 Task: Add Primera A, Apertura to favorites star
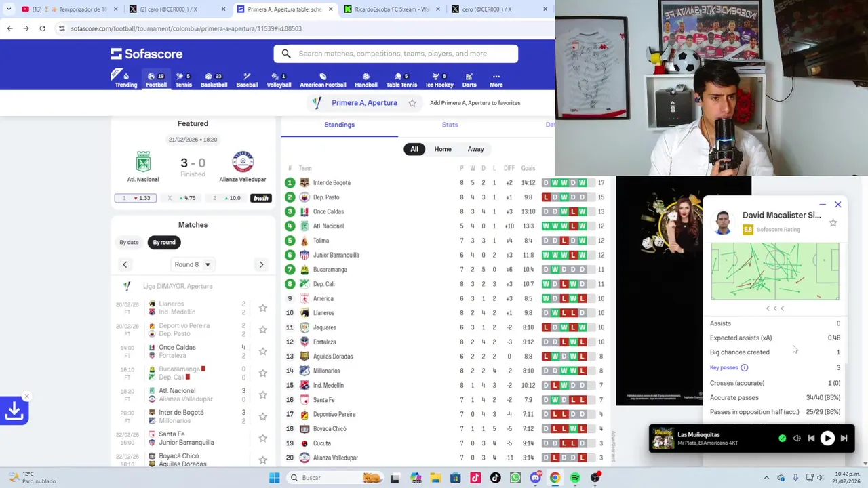pyautogui.click(x=412, y=103)
